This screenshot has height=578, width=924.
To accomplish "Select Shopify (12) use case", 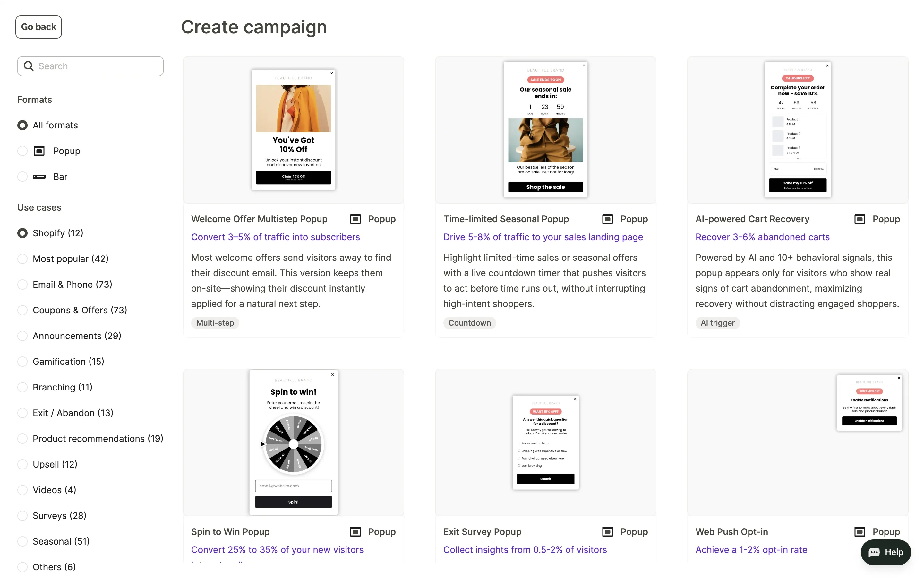I will pos(22,233).
